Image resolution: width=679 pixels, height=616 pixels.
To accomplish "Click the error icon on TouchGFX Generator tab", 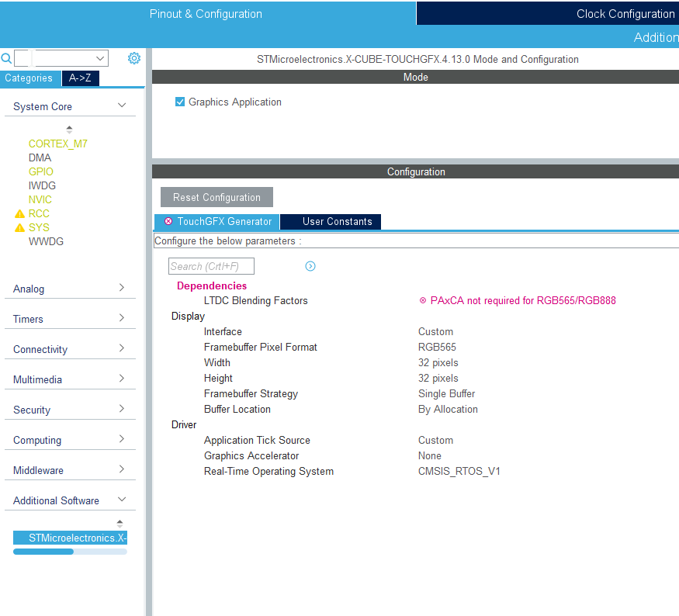I will (x=168, y=221).
